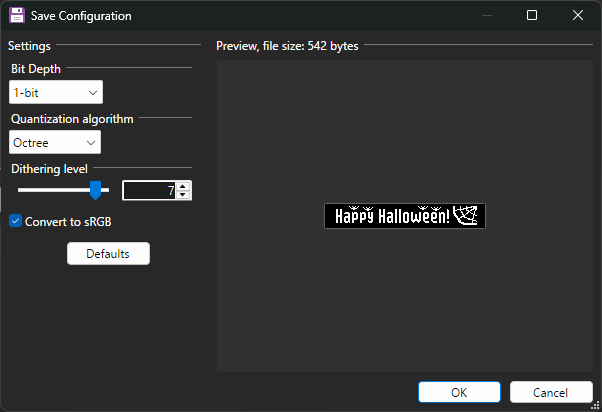Decrease dithering level with down arrow
Image resolution: width=602 pixels, height=412 pixels.
click(182, 194)
